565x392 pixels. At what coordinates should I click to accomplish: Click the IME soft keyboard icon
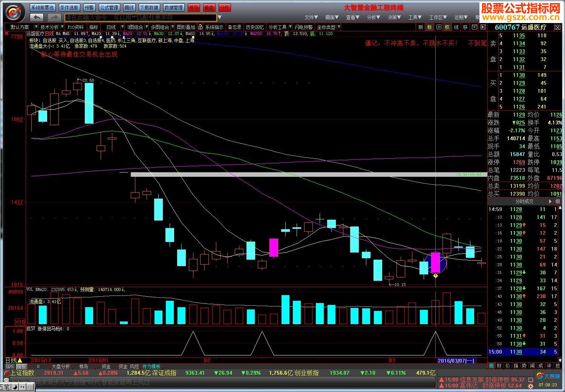(x=30, y=387)
